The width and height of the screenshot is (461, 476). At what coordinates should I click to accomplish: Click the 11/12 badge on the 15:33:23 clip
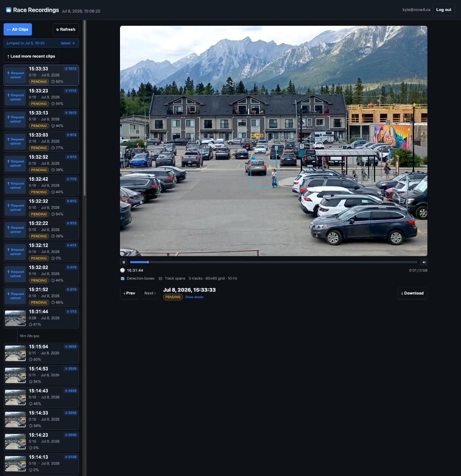pos(71,91)
